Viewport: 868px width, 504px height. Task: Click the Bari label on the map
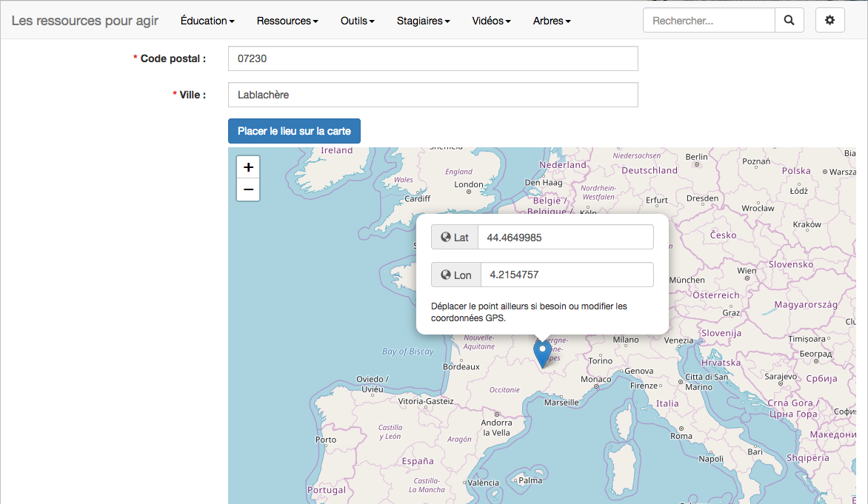(x=755, y=451)
